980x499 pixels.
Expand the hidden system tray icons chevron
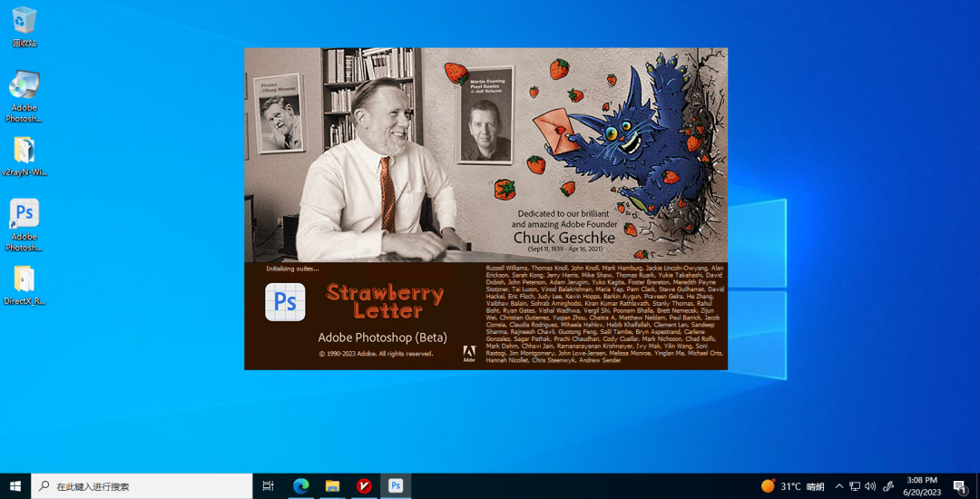839,486
